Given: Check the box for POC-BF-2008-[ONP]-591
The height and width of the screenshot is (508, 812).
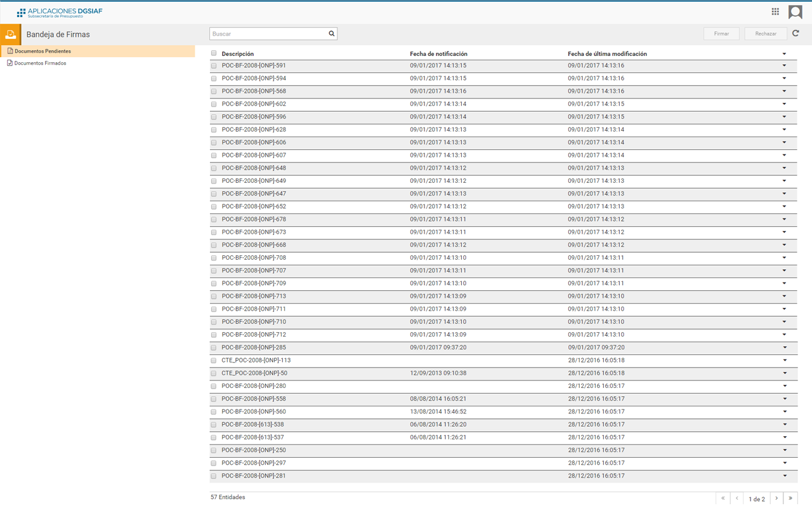Looking at the screenshot, I should 214,66.
